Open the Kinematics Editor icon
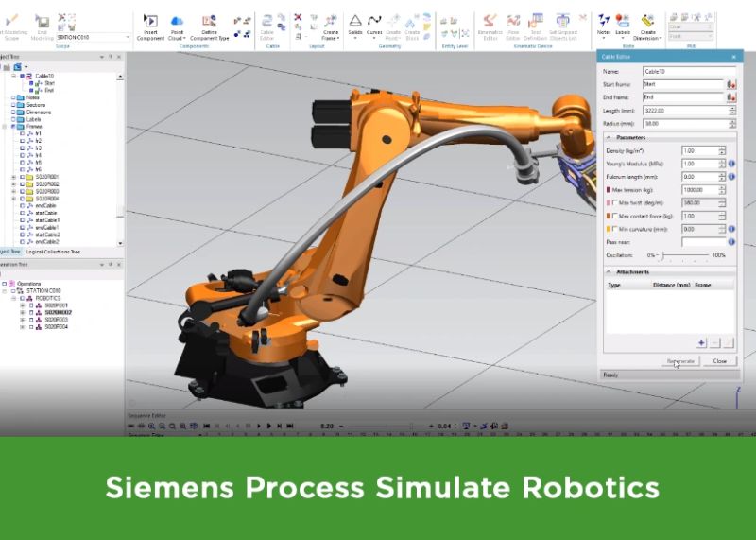This screenshot has width=756, height=540. (490, 21)
